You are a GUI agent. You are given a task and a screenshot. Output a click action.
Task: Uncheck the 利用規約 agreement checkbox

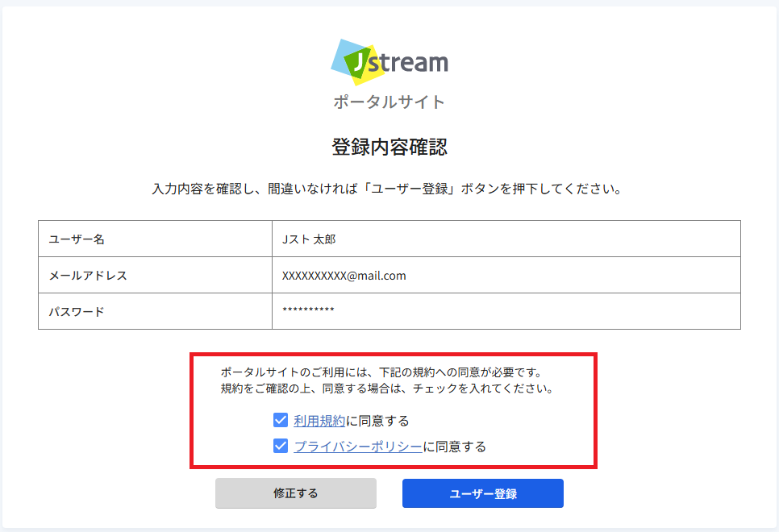click(x=281, y=420)
